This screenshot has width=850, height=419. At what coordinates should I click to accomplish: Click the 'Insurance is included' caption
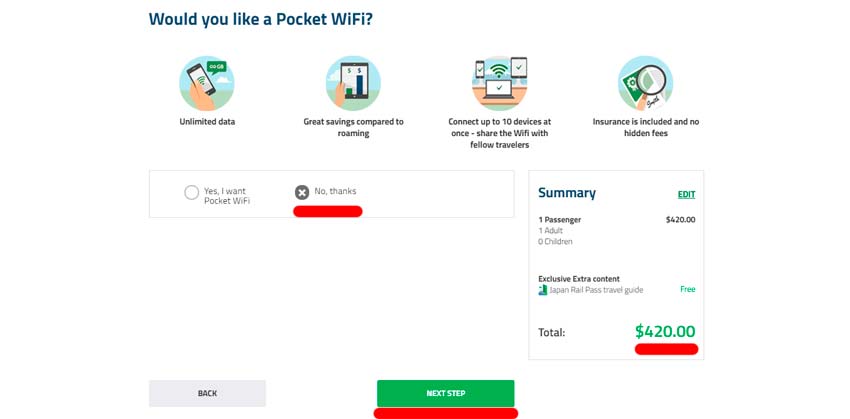tap(645, 127)
